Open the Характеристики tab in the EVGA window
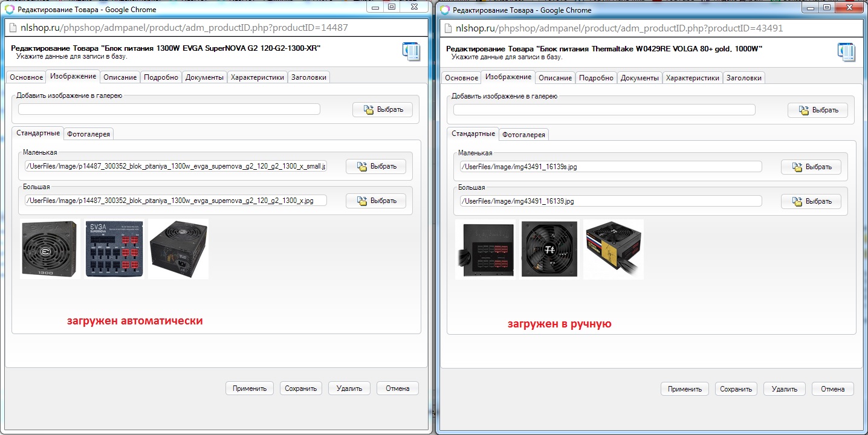The height and width of the screenshot is (435, 868). pyautogui.click(x=257, y=77)
